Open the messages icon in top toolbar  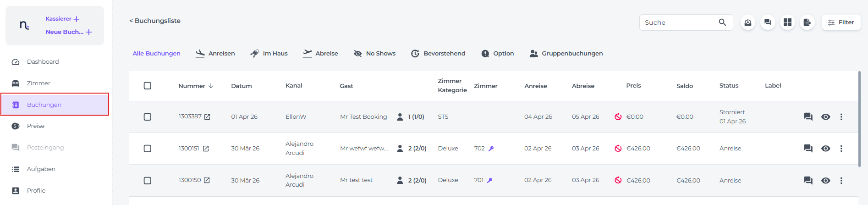pyautogui.click(x=768, y=22)
